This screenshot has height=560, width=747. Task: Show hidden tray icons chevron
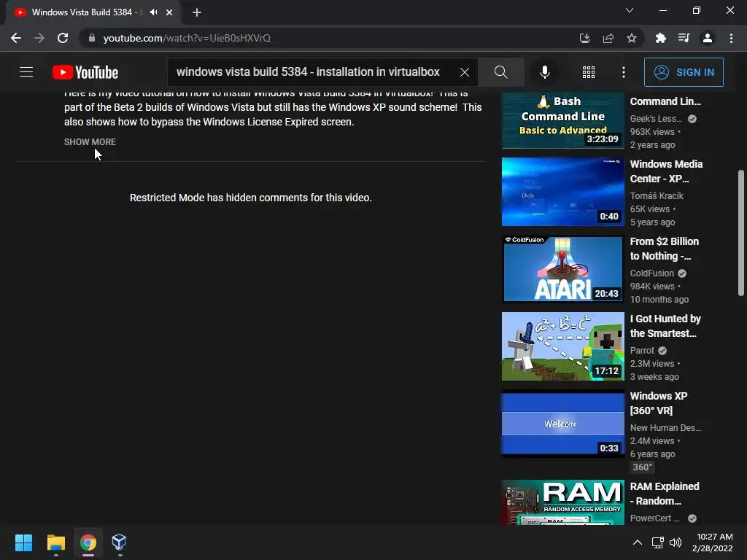pos(638,542)
